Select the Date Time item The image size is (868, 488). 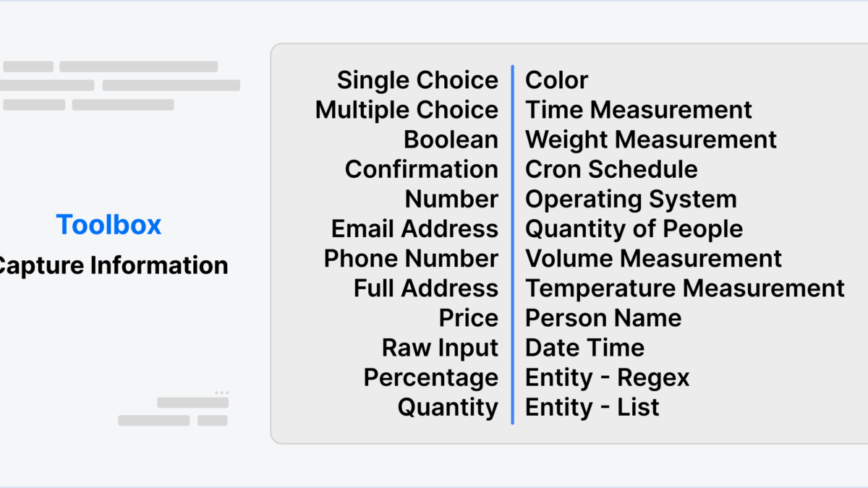coord(584,348)
